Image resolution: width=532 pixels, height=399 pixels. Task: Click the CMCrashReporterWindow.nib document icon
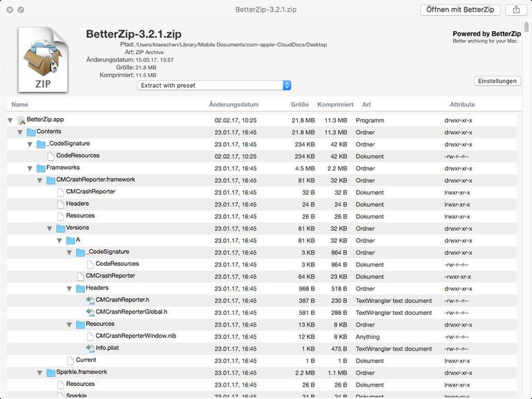(90, 336)
